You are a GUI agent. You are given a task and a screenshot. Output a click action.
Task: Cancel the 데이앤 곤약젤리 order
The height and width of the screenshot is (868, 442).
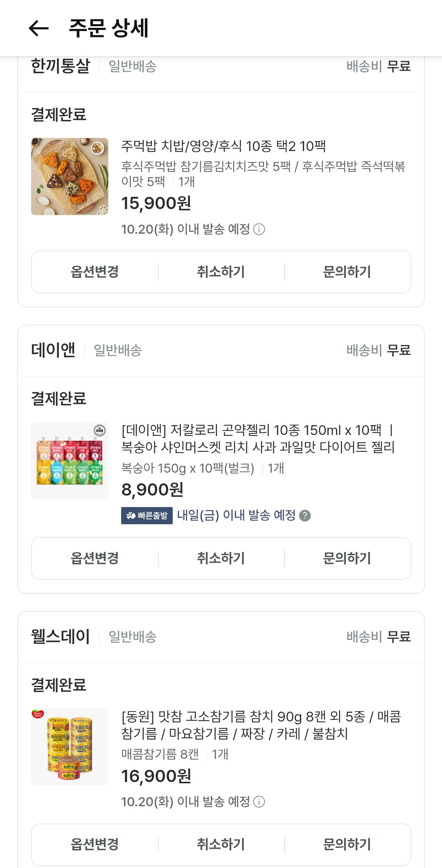point(221,558)
